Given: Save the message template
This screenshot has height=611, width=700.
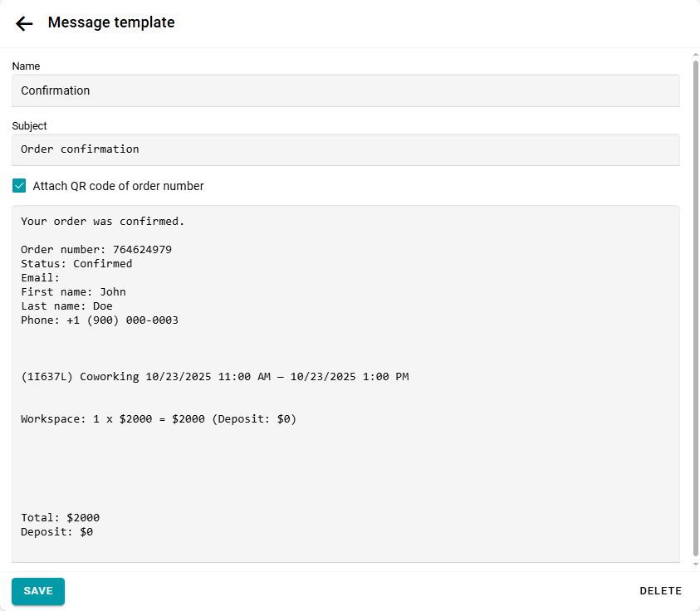Looking at the screenshot, I should (38, 591).
